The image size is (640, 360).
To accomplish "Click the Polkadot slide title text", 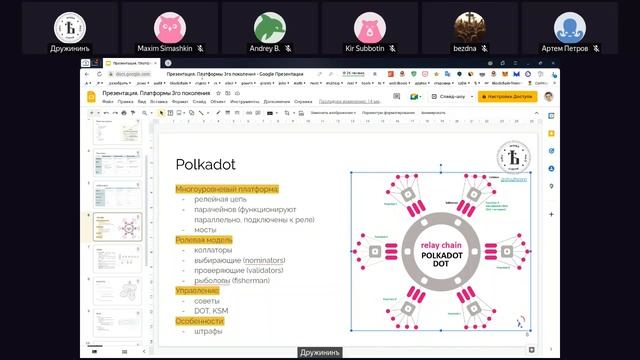I will tap(205, 164).
